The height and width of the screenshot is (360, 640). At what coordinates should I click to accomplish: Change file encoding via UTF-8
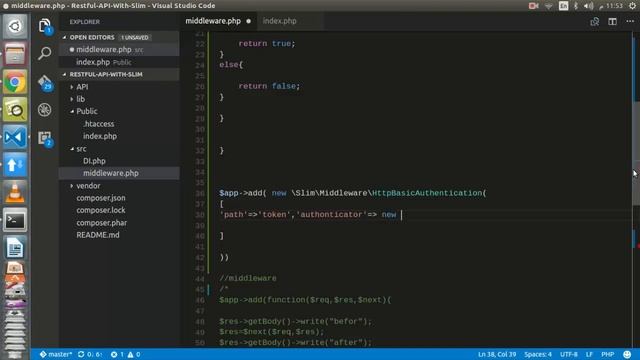point(569,354)
